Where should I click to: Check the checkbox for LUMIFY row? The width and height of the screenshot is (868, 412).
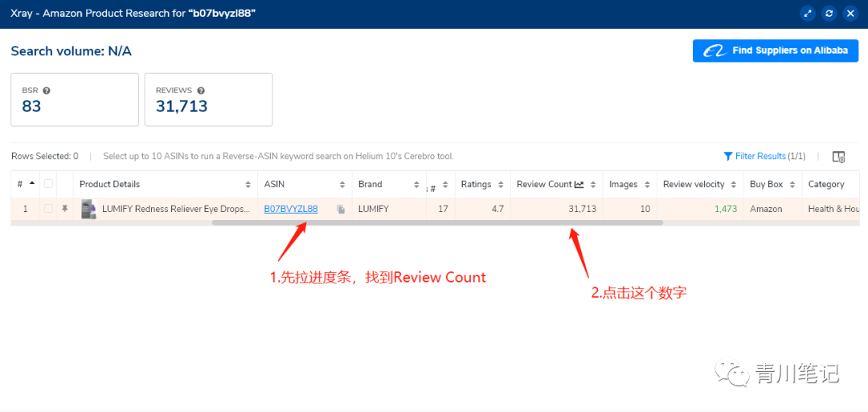[49, 209]
